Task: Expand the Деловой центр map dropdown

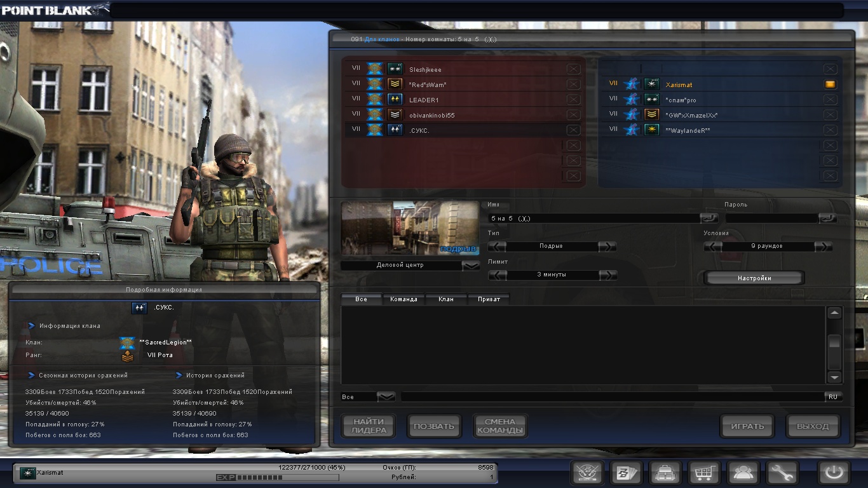Action: pyautogui.click(x=471, y=266)
